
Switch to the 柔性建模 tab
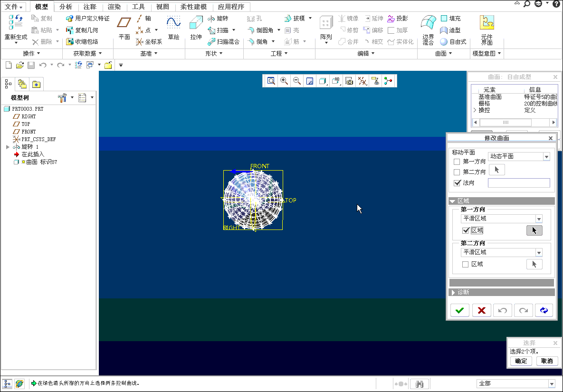193,7
